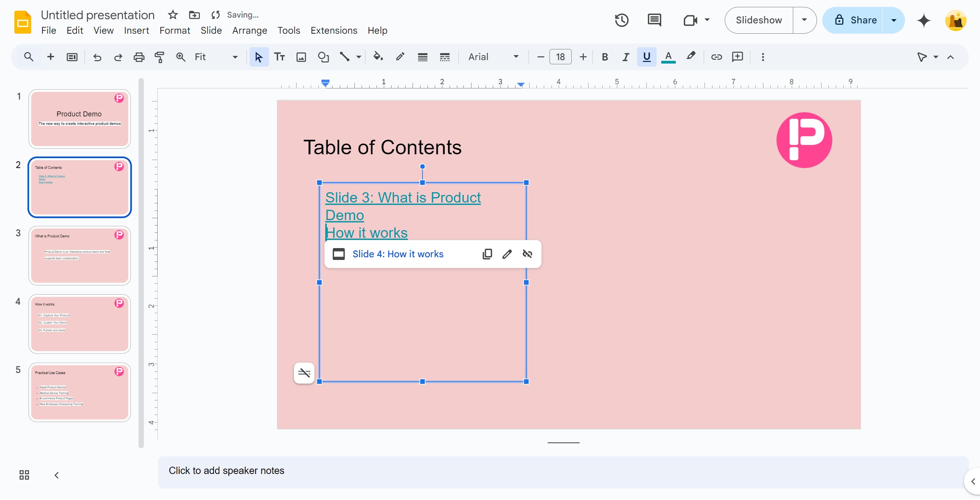Increase font size with plus button
The height and width of the screenshot is (500, 980).
[x=583, y=57]
